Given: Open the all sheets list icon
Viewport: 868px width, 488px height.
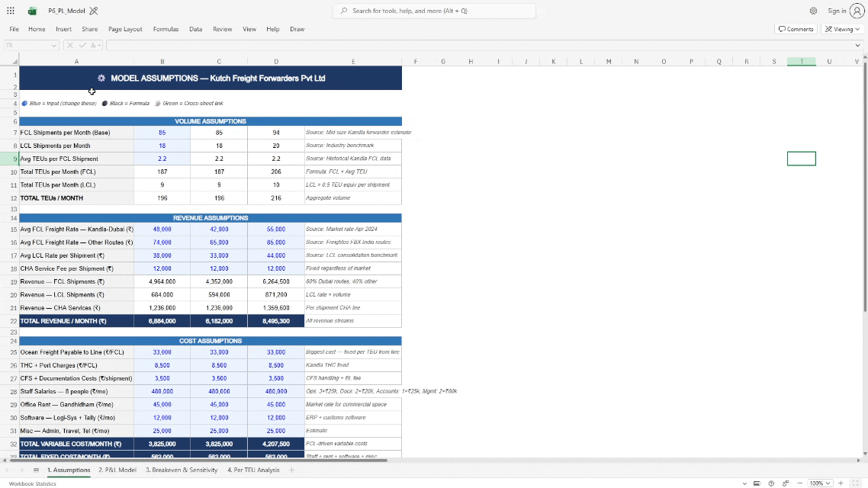Looking at the screenshot, I should pos(36,470).
